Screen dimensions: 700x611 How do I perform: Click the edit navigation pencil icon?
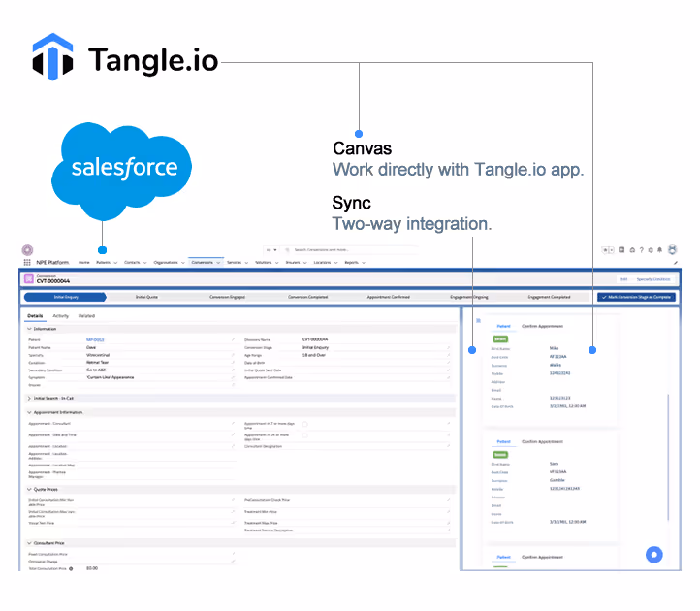click(676, 263)
